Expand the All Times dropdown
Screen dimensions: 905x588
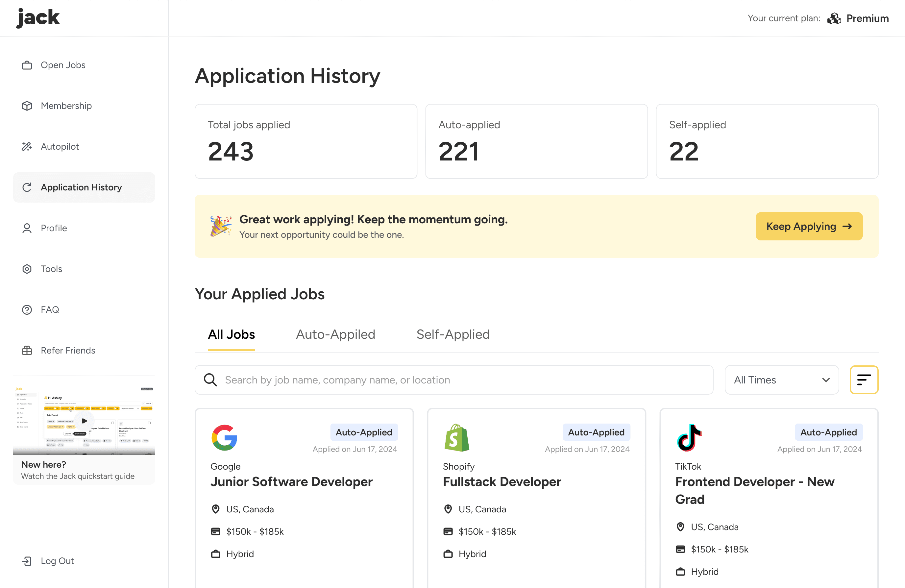[x=781, y=380]
